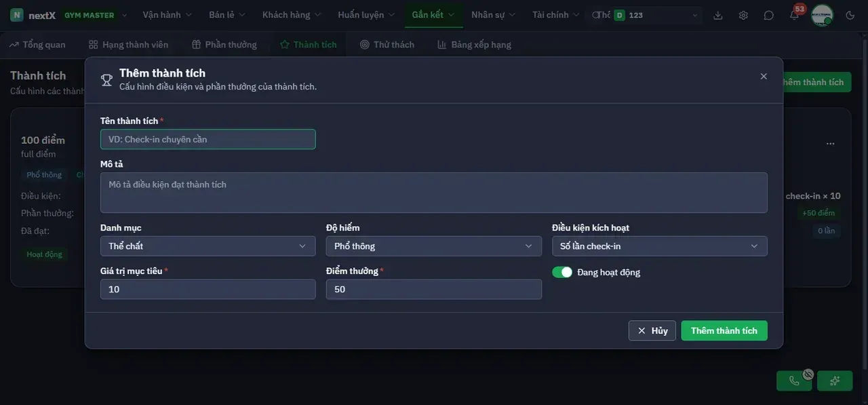Switch to Thử thách tab
The width and height of the screenshot is (868, 405).
(387, 45)
